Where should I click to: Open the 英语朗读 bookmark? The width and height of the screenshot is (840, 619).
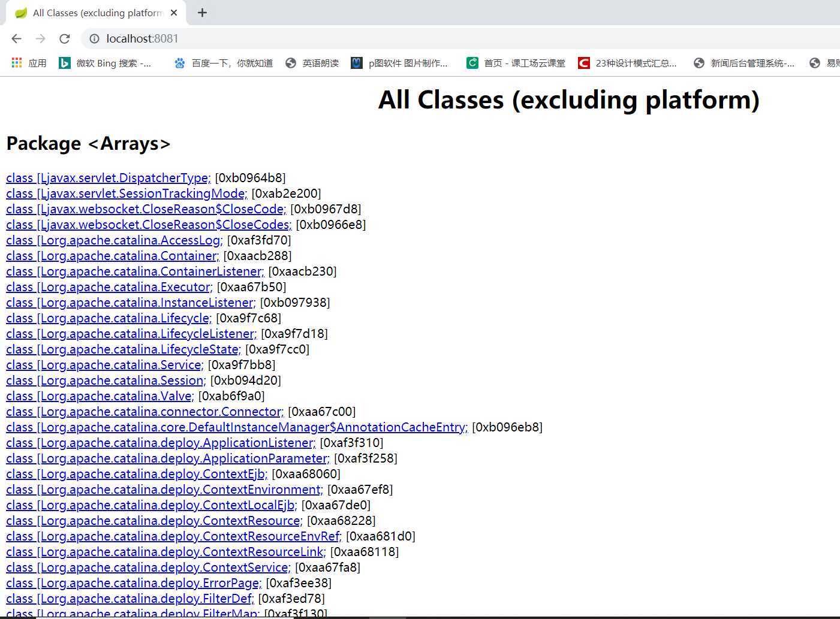tap(312, 63)
